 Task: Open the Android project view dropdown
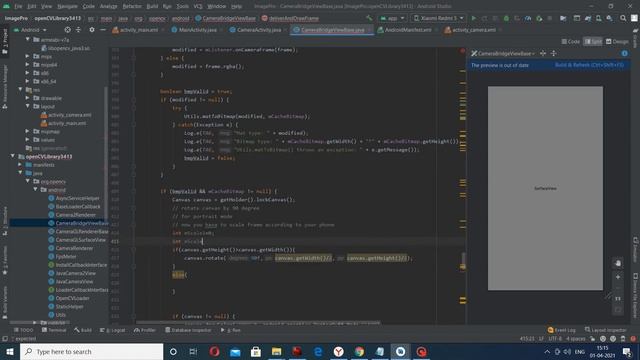pyautogui.click(x=30, y=30)
